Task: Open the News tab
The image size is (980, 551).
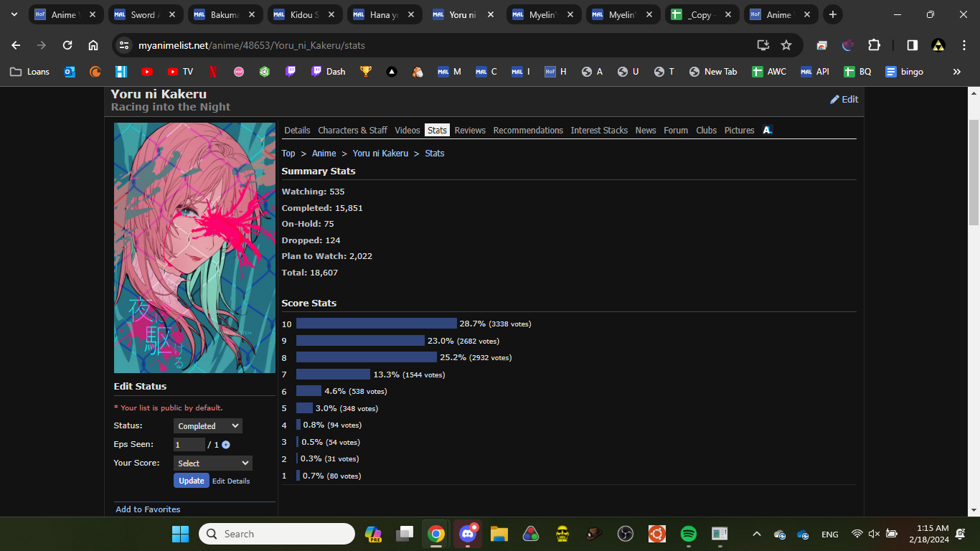Action: pyautogui.click(x=646, y=131)
